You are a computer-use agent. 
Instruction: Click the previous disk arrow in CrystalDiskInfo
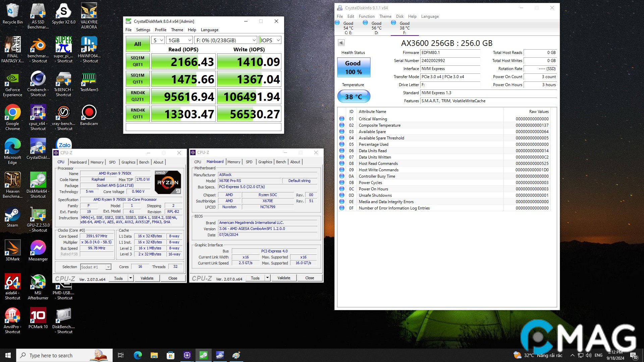click(341, 43)
